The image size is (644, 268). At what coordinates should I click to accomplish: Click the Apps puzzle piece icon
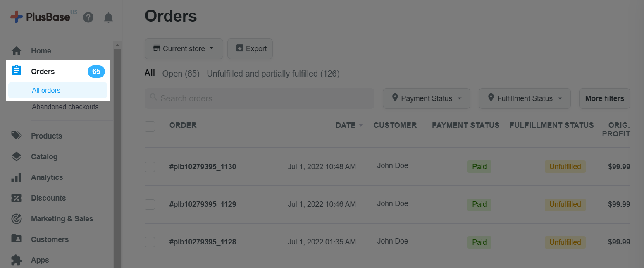pos(16,260)
